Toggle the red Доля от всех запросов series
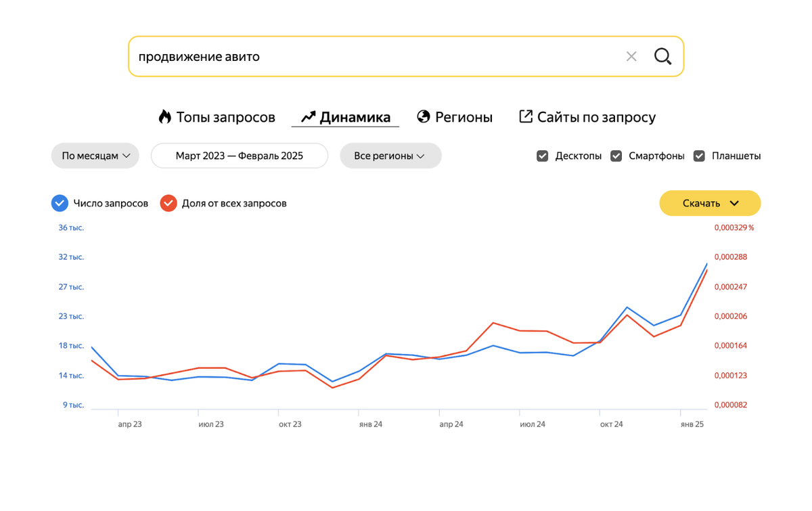The image size is (812, 511). click(168, 203)
